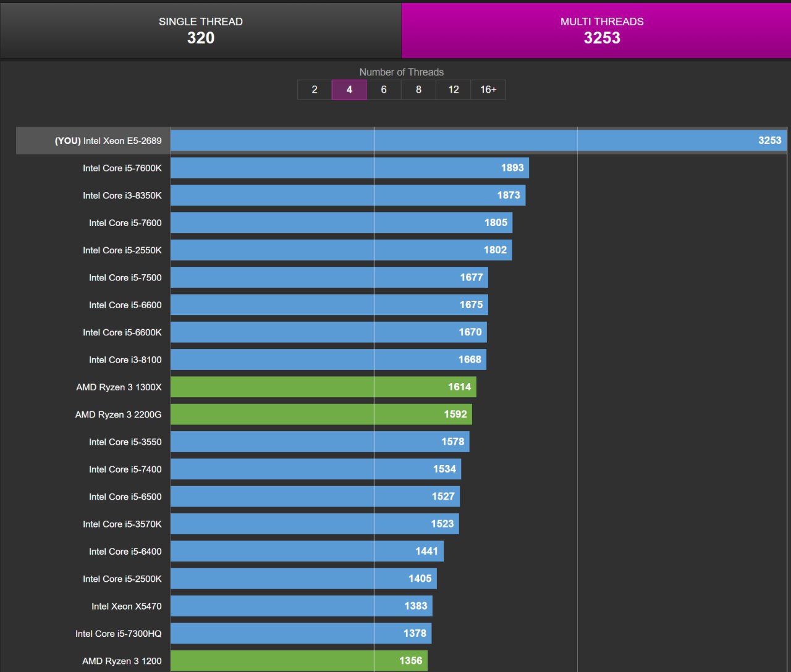791x672 pixels.
Task: Click the Intel Core i5-6400 label
Action: [x=125, y=552]
